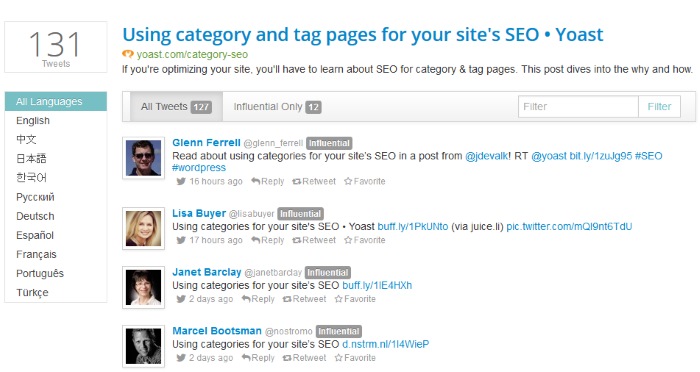Click the Yoast favicon next to yoast.com URL

(x=128, y=54)
